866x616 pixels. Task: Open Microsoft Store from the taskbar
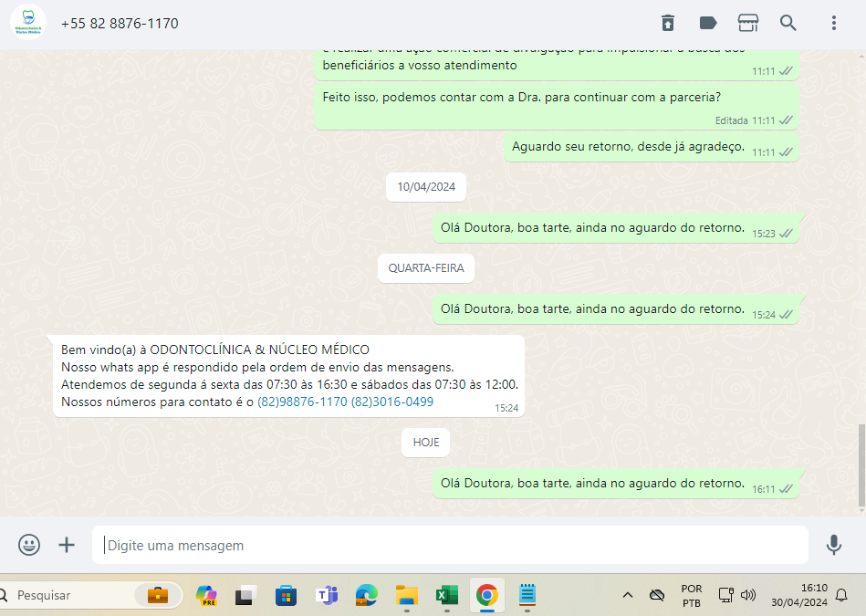[286, 595]
